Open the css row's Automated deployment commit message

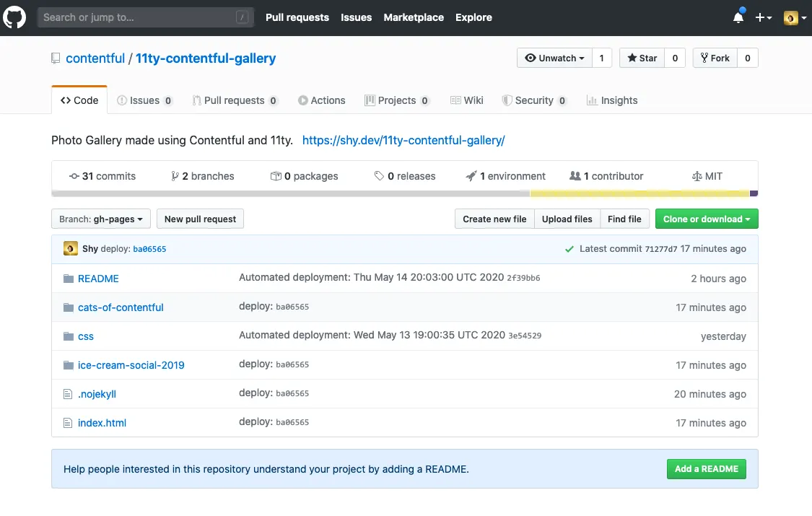[x=372, y=335]
